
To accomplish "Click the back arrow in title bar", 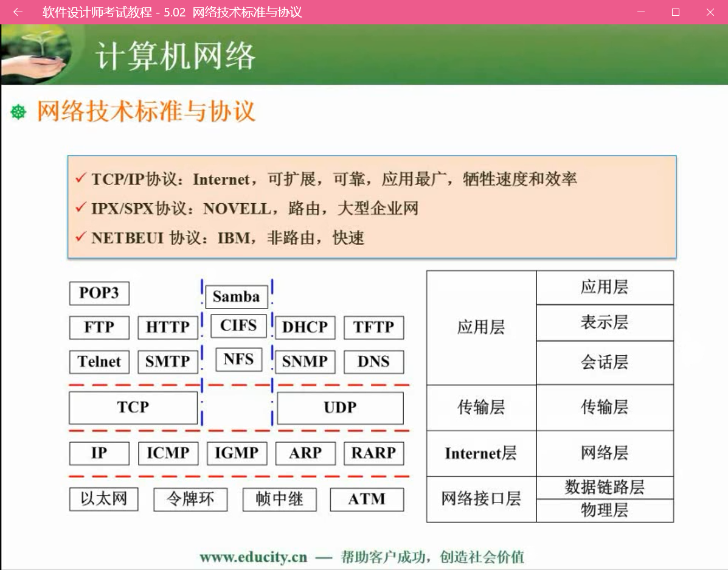I will (x=18, y=12).
